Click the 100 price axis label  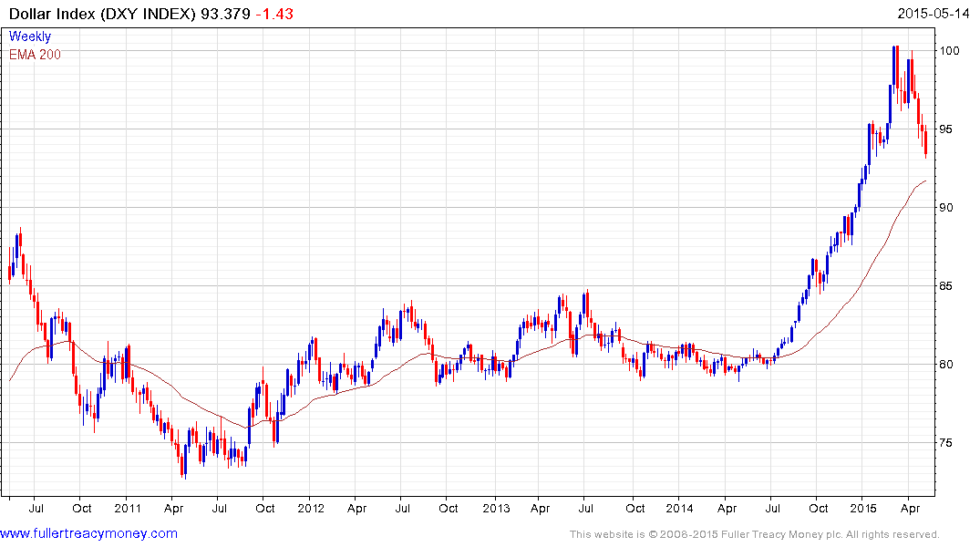pyautogui.click(x=950, y=51)
